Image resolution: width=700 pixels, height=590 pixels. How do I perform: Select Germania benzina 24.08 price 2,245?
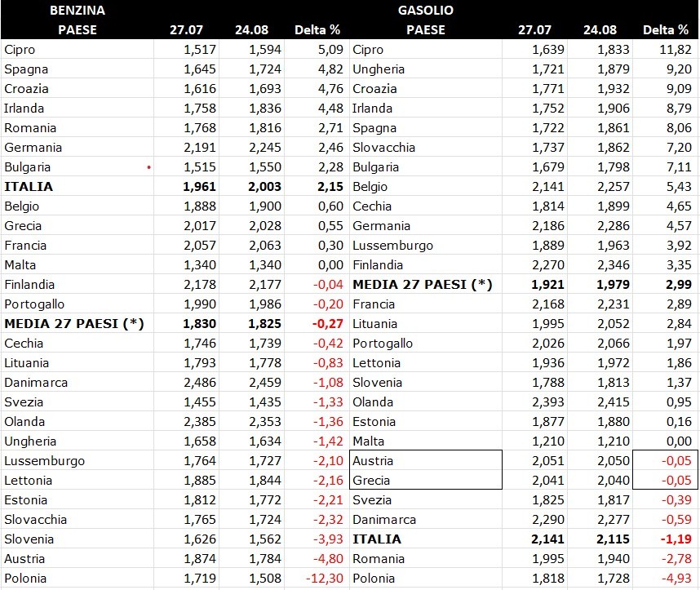tap(252, 148)
